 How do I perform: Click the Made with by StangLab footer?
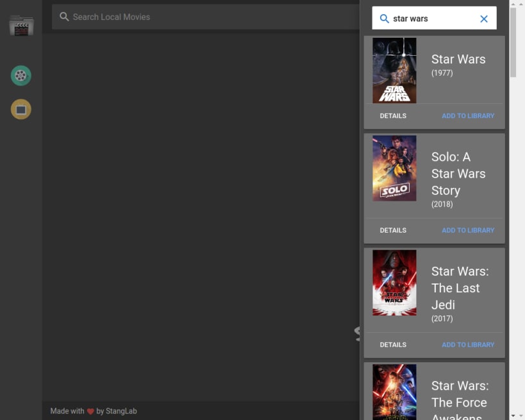(94, 411)
